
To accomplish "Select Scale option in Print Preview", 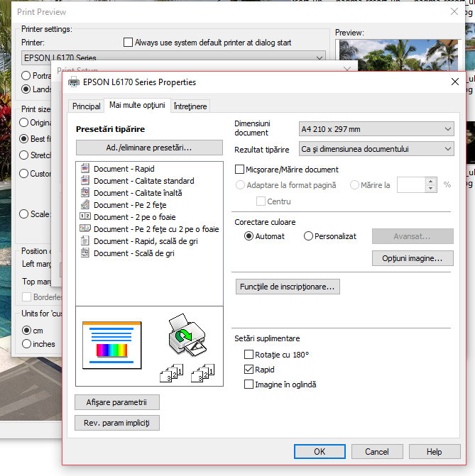I will pyautogui.click(x=23, y=214).
